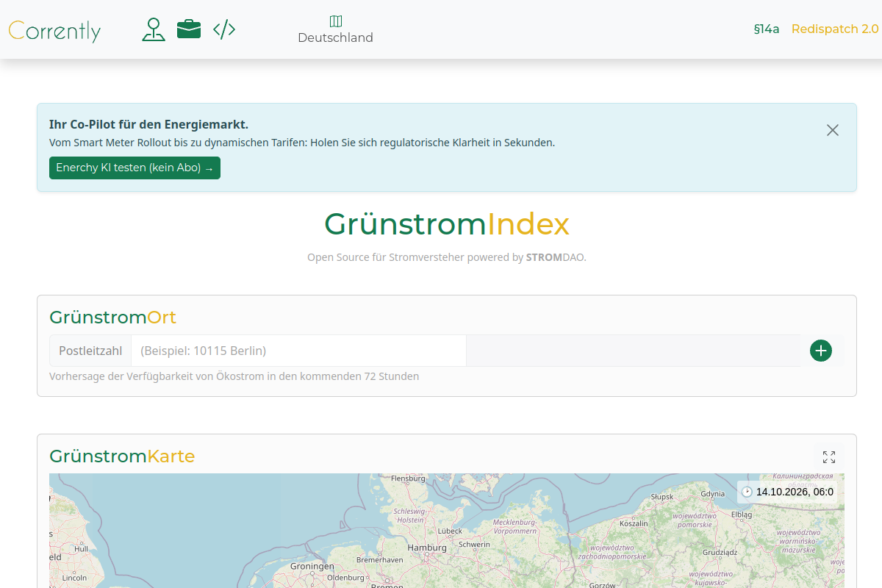Click Flensburg label on the map
The height and width of the screenshot is (588, 882).
tap(409, 478)
